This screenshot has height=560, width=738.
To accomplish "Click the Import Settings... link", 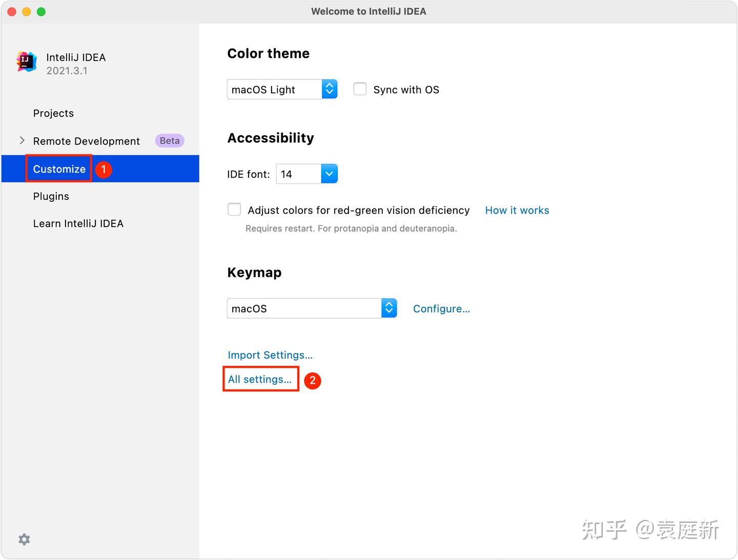I will [x=270, y=355].
